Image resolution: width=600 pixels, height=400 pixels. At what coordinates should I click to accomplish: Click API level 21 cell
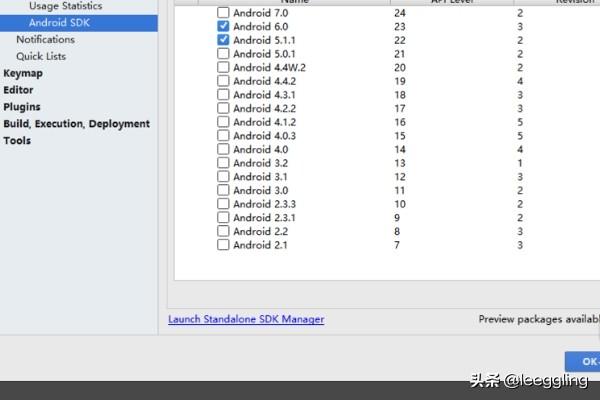(400, 54)
